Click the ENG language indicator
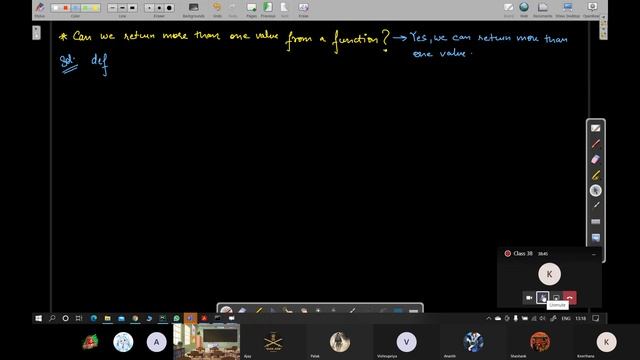This screenshot has height=360, width=640. (566, 318)
